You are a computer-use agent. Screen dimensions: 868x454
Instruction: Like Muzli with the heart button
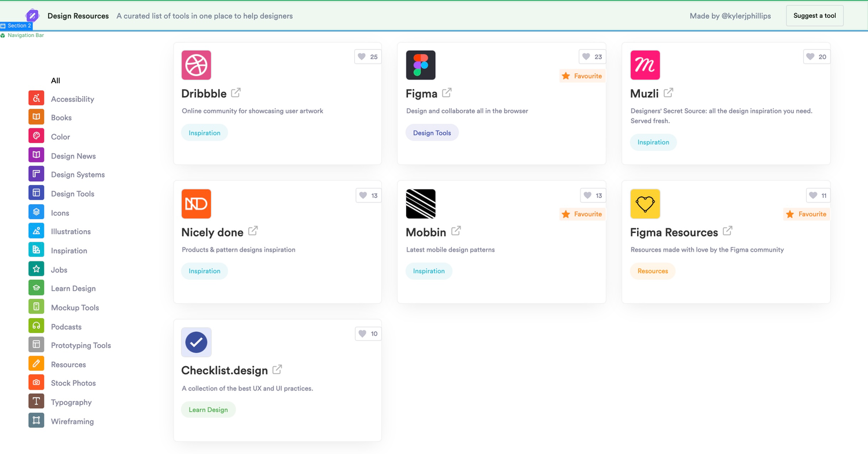(x=817, y=57)
